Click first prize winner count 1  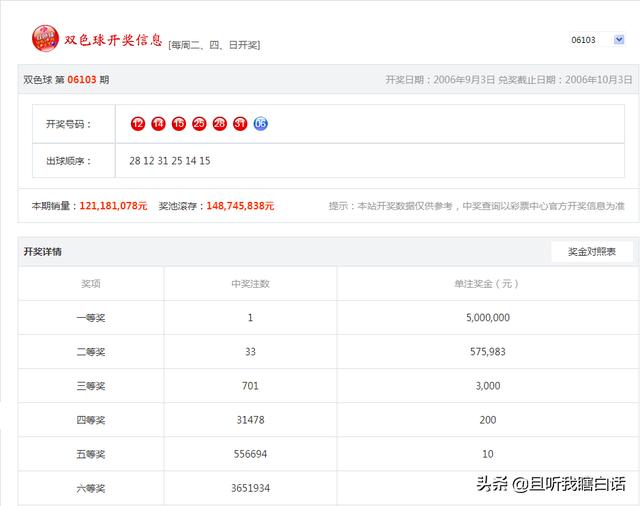[250, 317]
